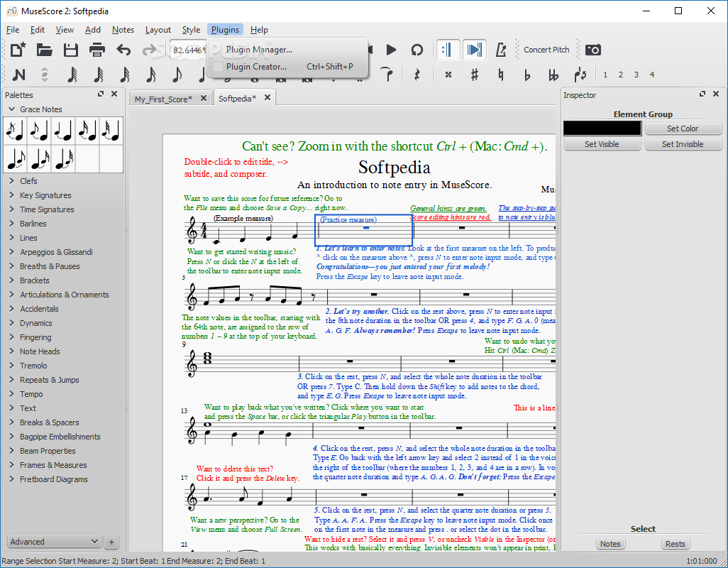The image size is (728, 568).
Task: Pick the black color swatch in Inspector
Action: tap(602, 129)
